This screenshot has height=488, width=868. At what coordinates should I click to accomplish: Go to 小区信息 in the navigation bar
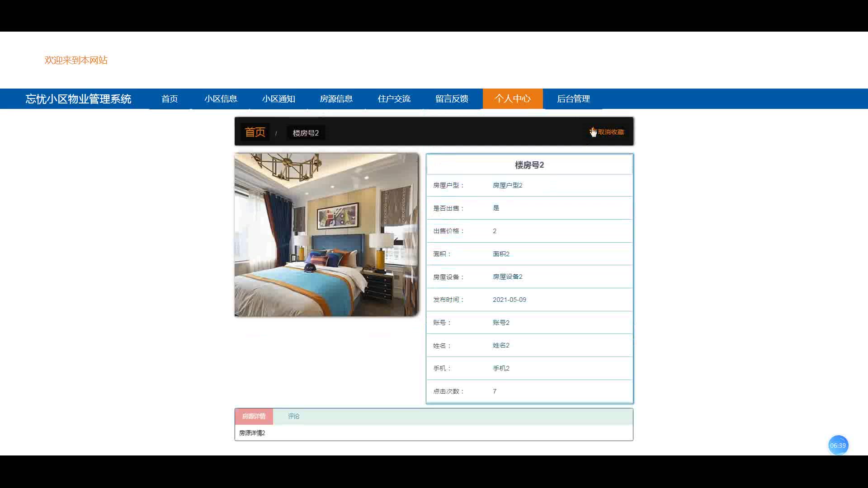(221, 99)
